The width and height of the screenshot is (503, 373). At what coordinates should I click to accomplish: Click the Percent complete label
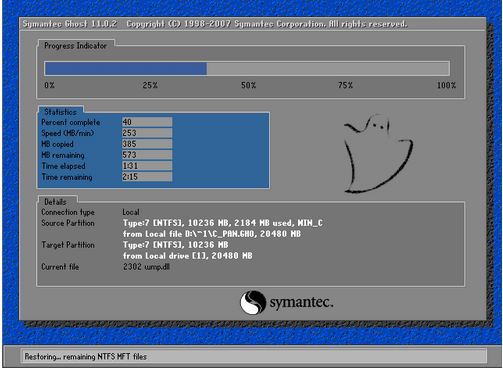coord(71,122)
